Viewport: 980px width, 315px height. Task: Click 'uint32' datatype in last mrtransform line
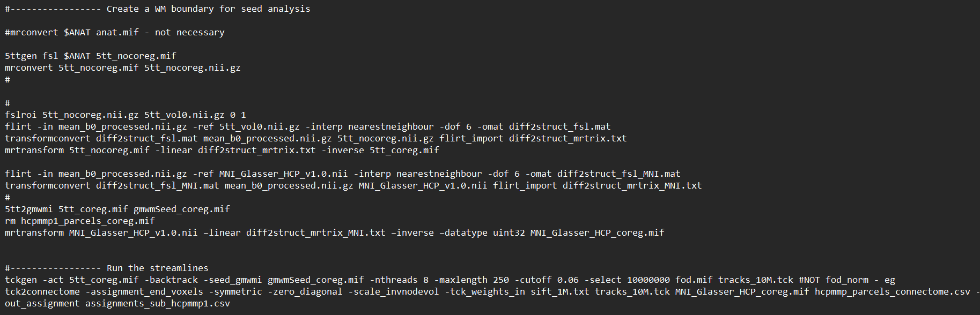click(x=509, y=232)
